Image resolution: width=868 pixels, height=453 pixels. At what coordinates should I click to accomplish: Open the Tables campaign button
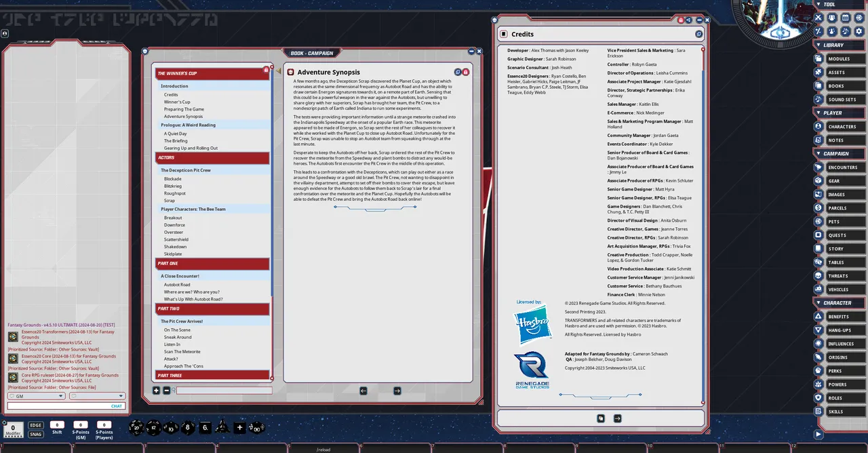tap(839, 262)
